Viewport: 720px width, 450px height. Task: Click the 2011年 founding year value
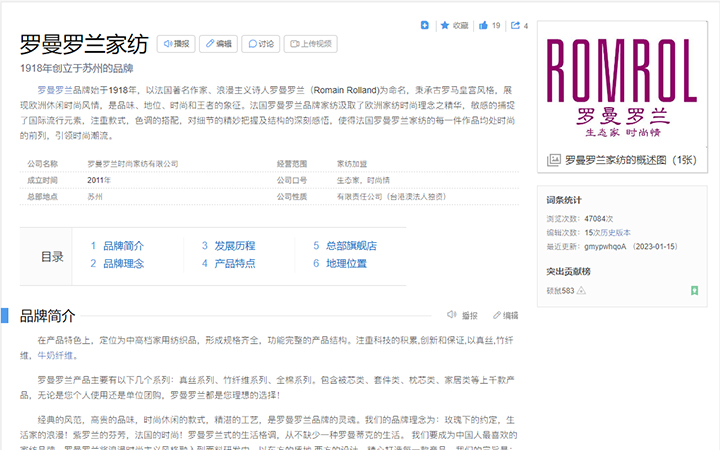[x=99, y=180]
